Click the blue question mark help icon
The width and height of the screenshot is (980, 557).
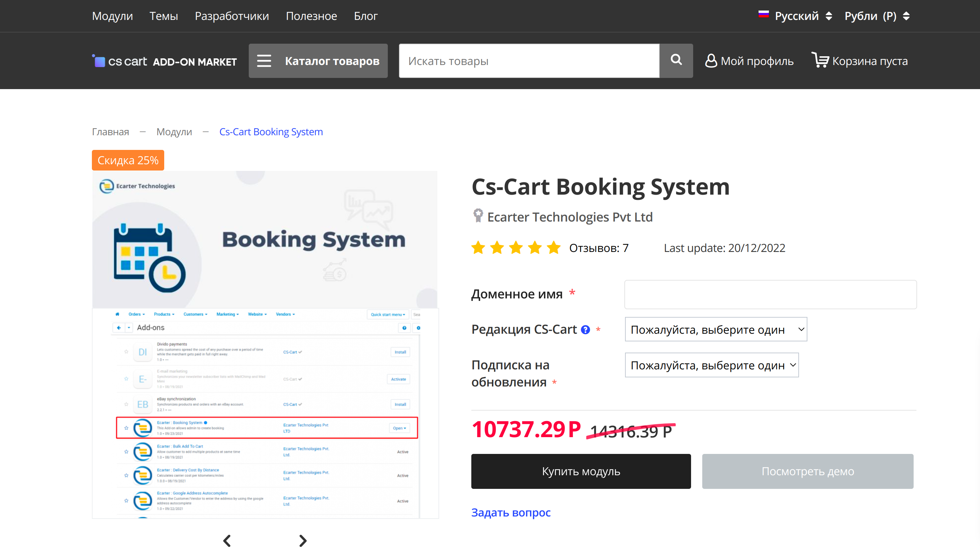click(585, 330)
